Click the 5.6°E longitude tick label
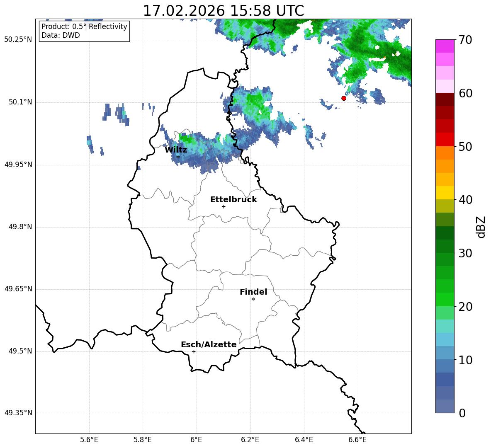491x448 pixels. click(89, 440)
